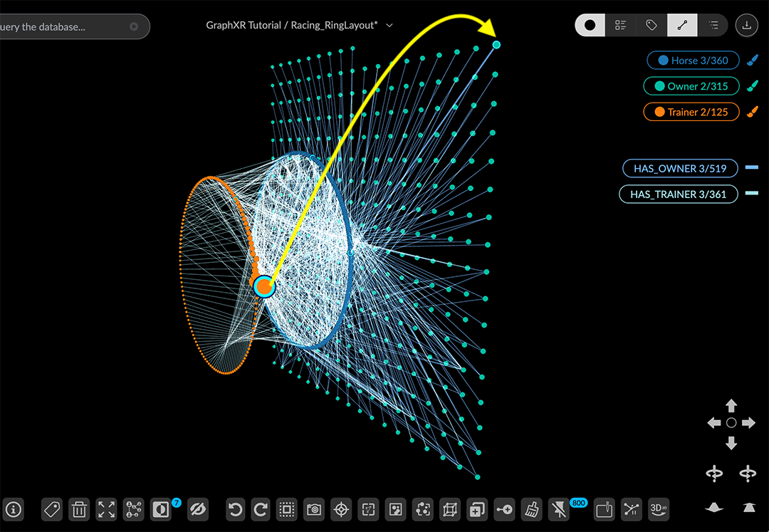
Task: Toggle the crossed-out eye hide icon
Action: point(199,509)
